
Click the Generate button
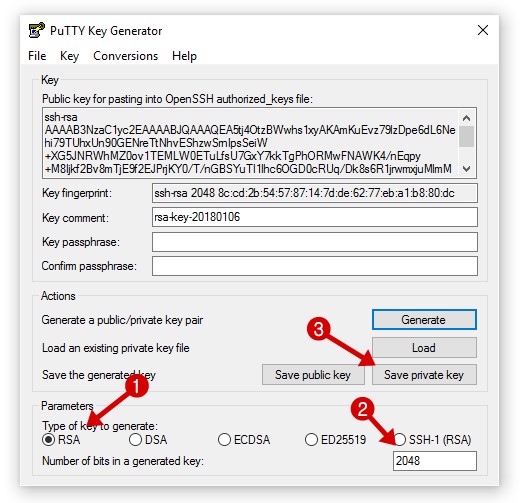click(x=424, y=320)
